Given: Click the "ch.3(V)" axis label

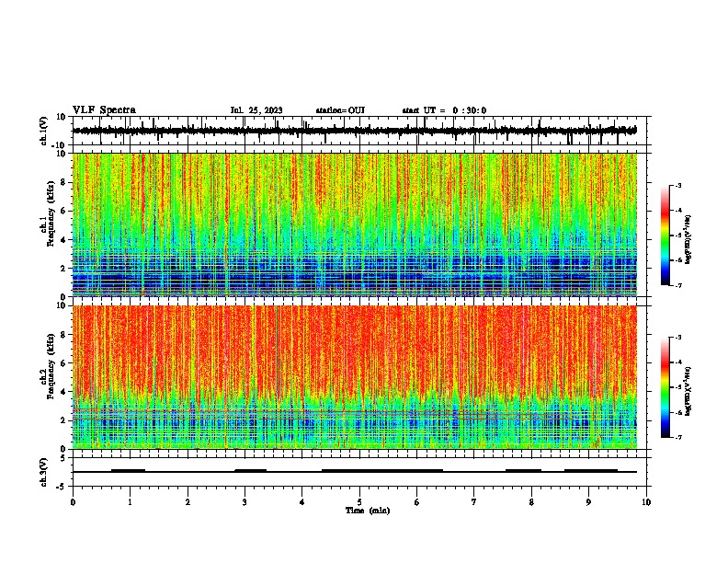Looking at the screenshot, I should [x=44, y=472].
